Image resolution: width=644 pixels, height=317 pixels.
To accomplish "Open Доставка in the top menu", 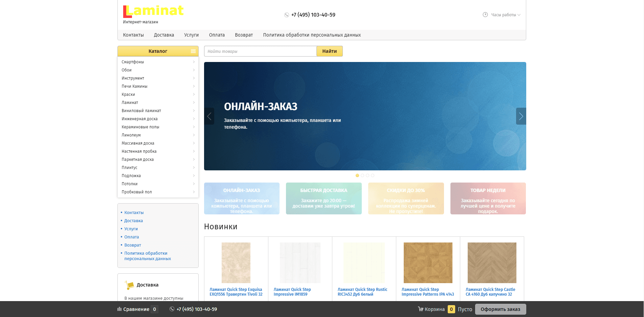I will click(164, 35).
